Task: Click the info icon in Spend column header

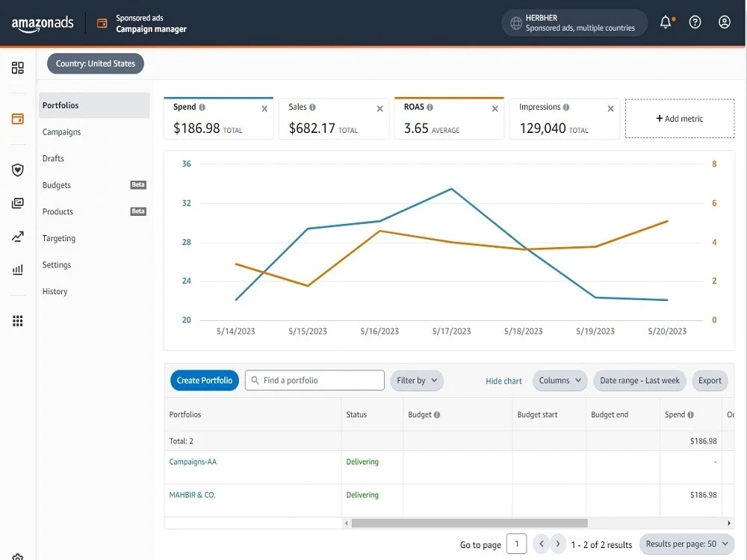Action: pos(690,414)
